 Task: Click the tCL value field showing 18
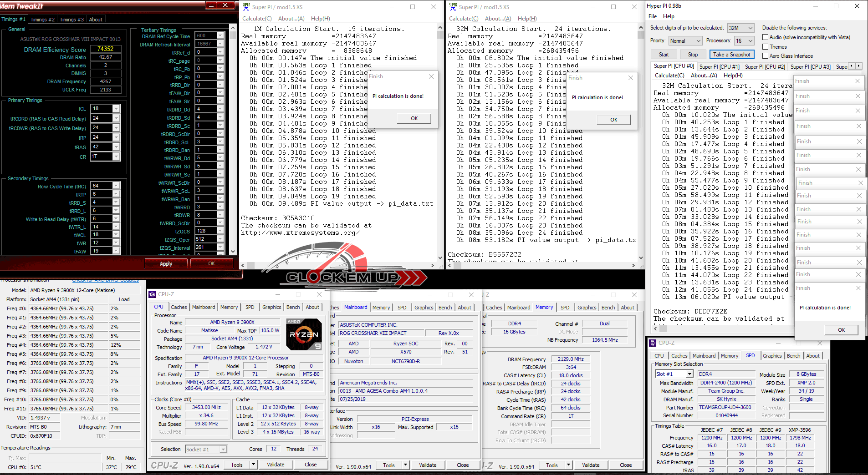(x=102, y=109)
